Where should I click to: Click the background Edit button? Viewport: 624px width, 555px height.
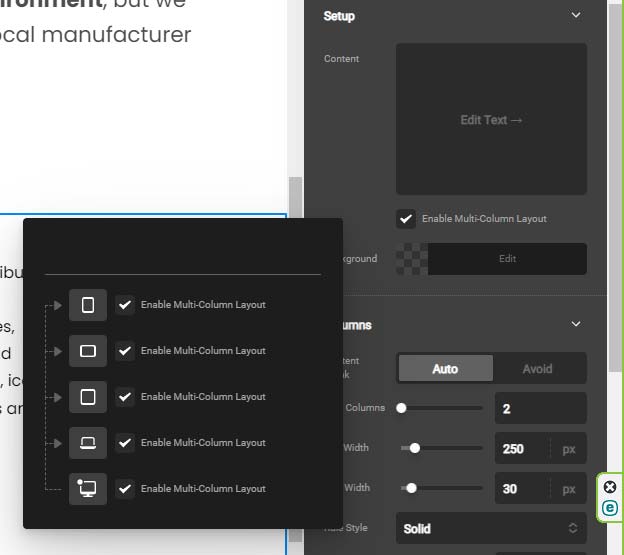[507, 259]
